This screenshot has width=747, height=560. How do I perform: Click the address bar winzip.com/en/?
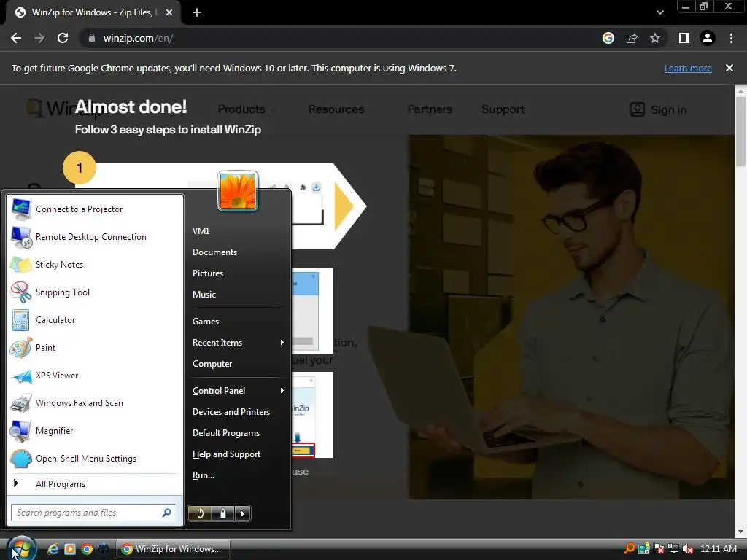pos(138,38)
